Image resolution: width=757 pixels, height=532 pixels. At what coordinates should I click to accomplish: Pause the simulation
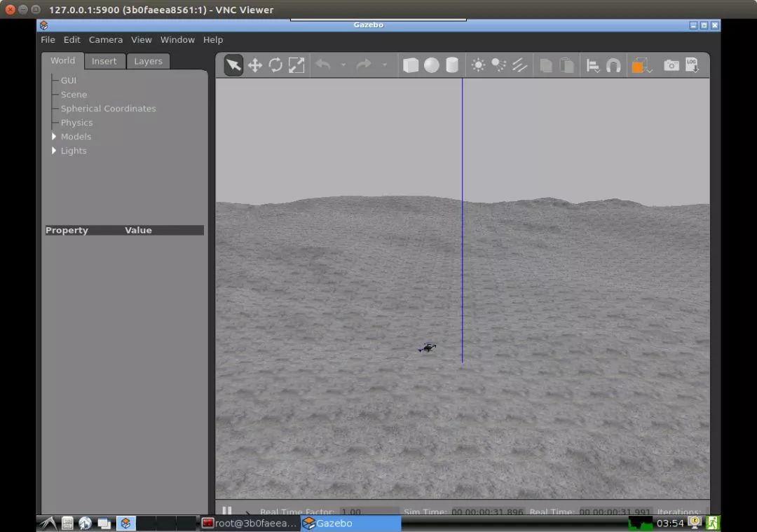[x=227, y=512]
